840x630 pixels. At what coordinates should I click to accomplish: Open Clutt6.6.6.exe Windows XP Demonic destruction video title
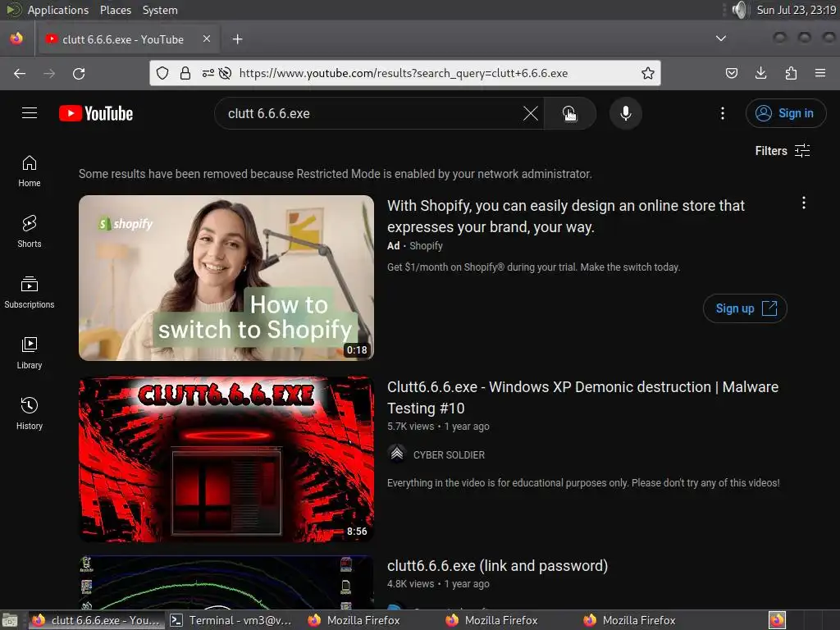[582, 398]
